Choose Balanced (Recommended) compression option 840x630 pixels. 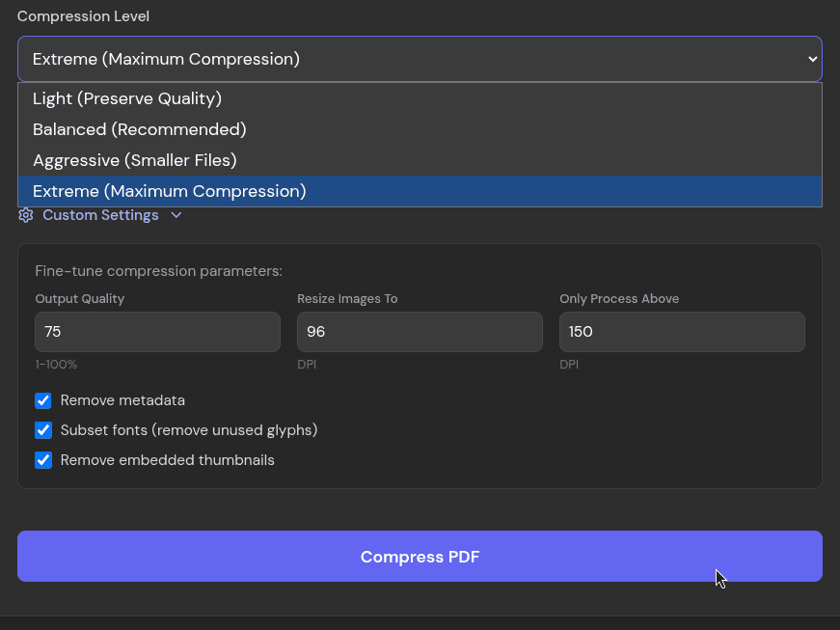pyautogui.click(x=420, y=129)
